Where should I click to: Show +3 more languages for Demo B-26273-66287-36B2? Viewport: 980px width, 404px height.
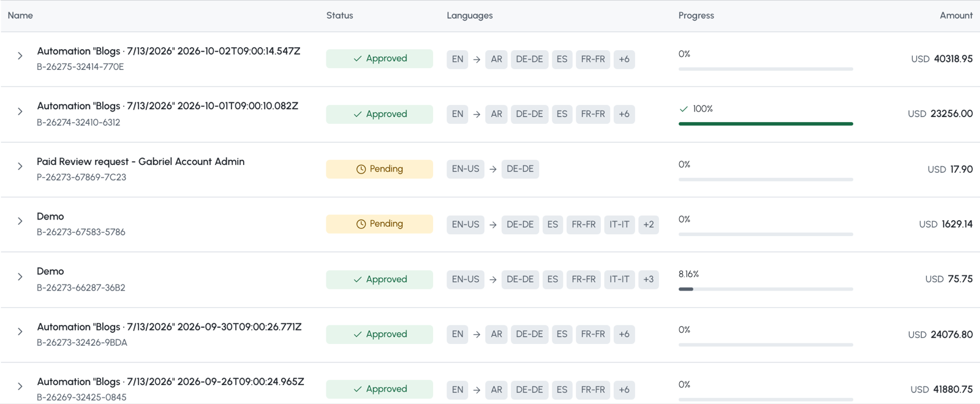pos(648,279)
